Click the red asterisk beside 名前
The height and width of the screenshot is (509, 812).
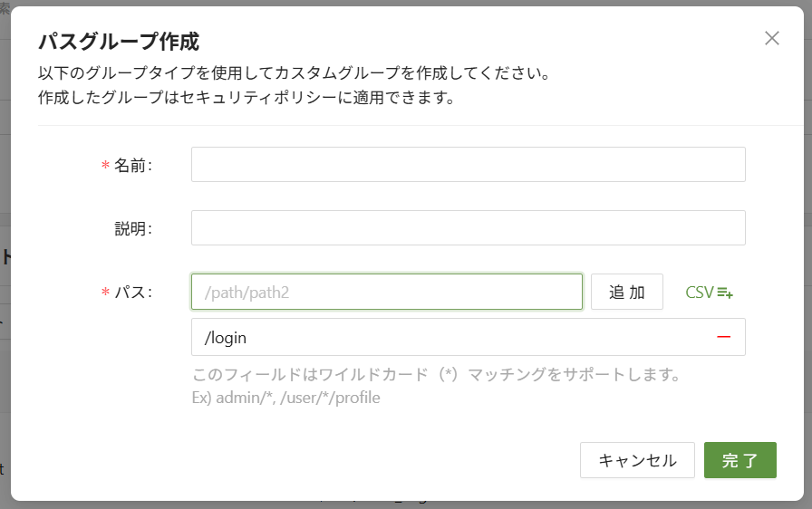click(x=105, y=166)
